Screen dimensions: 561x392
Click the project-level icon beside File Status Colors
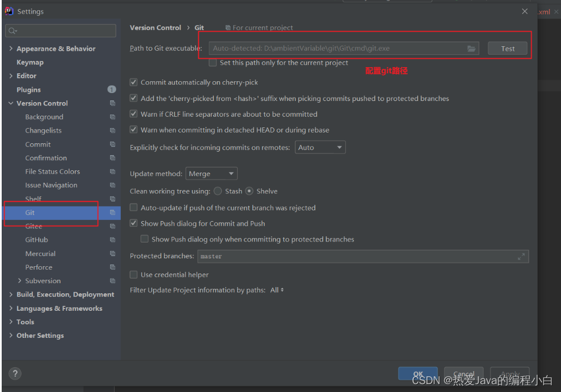pos(112,171)
